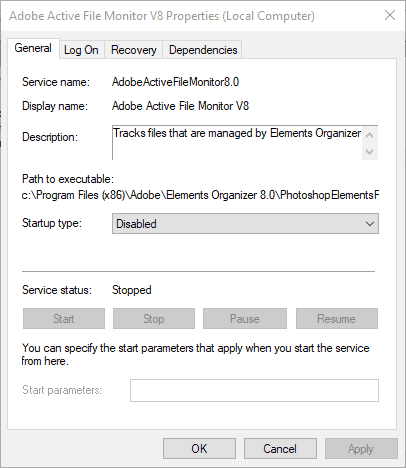Close the Properties dialog with the X
The image size is (406, 468).
coord(390,15)
